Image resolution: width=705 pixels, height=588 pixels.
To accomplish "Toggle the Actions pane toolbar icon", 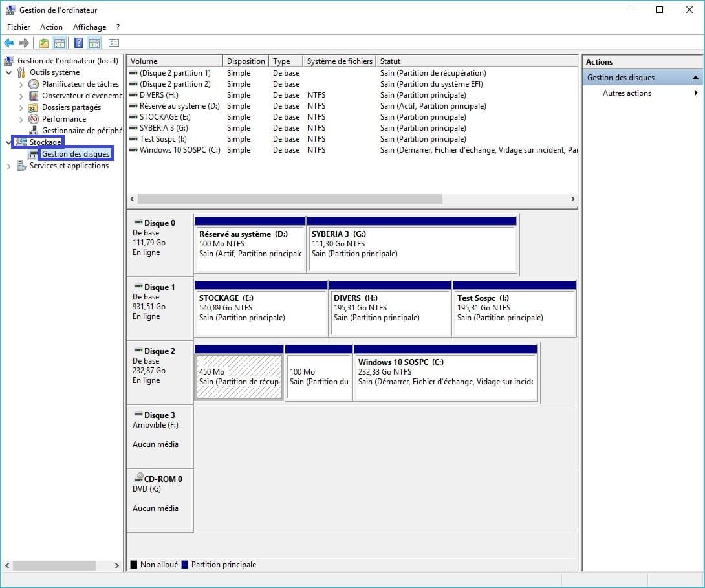I will [94, 43].
